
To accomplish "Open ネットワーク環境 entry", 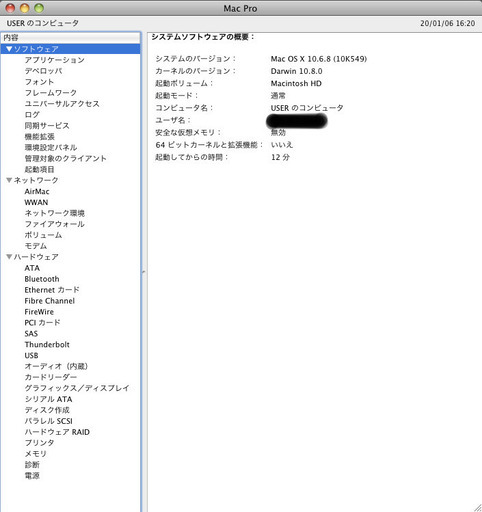I will pos(55,213).
